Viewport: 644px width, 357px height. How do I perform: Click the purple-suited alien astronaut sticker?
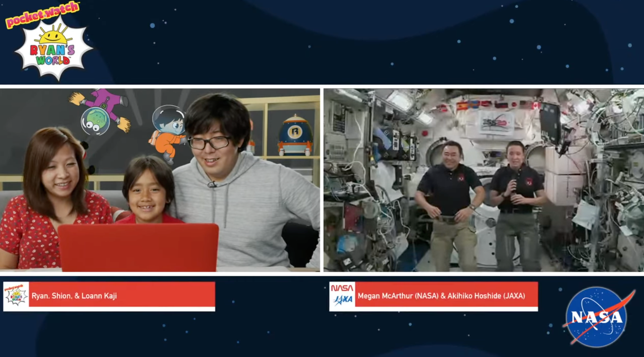[100, 111]
